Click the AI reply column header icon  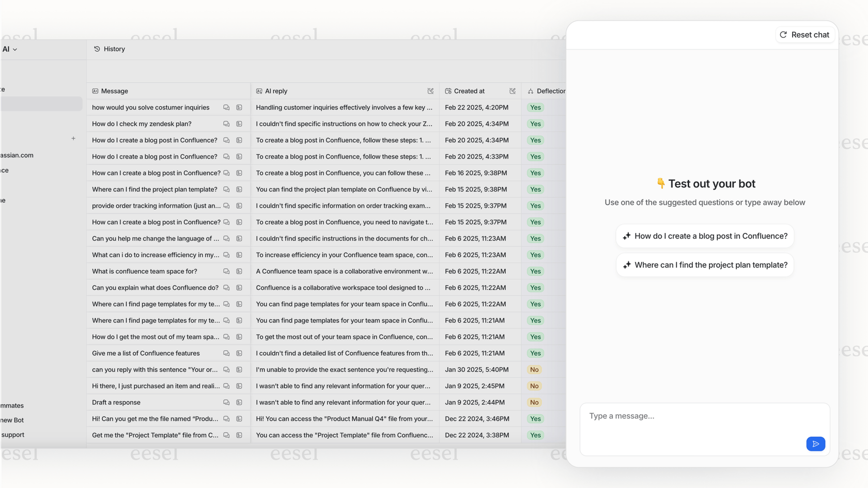259,91
